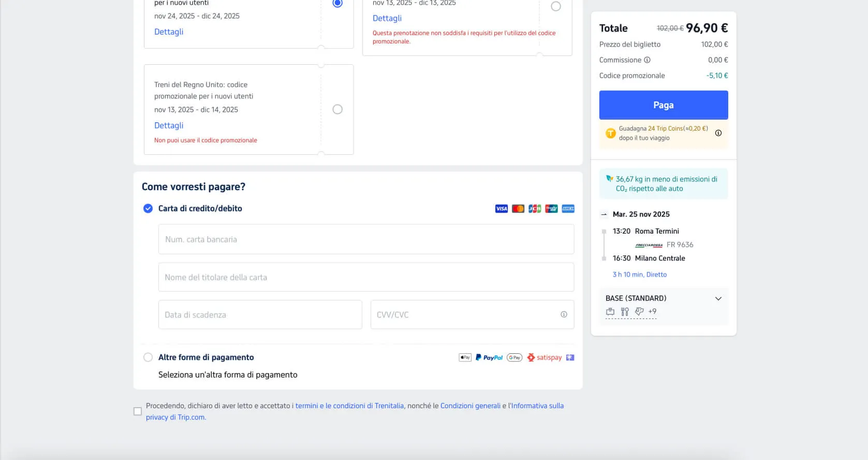Click the Data di scadenza field
Image resolution: width=868 pixels, height=460 pixels.
260,314
